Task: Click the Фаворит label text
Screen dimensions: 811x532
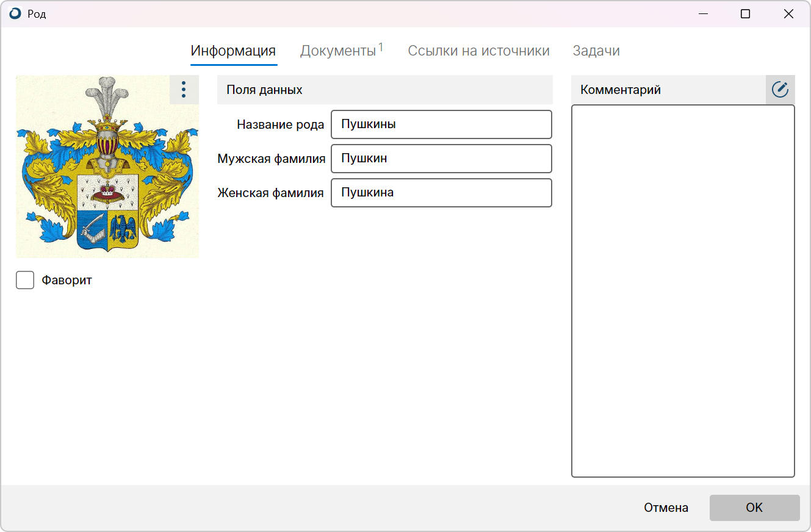Action: coord(67,280)
